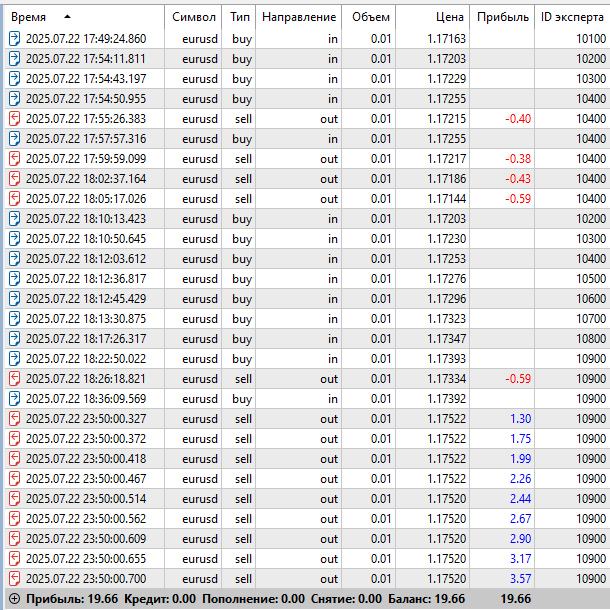Viewport: 610px width, 610px height.
Task: Expand the summary row plus icon
Action: (x=14, y=599)
